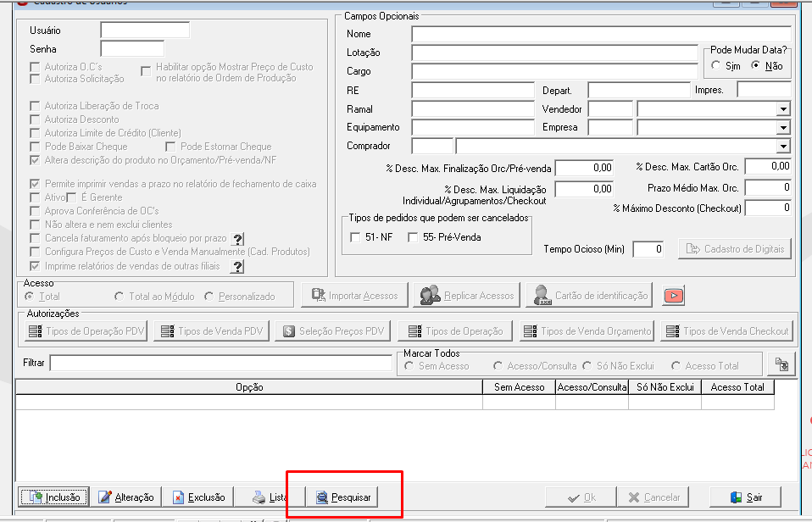Click the Alteração button
This screenshot has width=812, height=522.
click(x=125, y=497)
